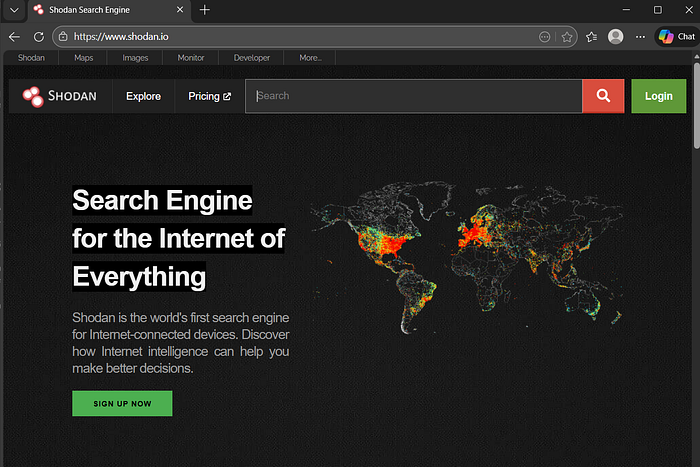
Task: Go back with the browser back arrow
Action: coord(14,37)
